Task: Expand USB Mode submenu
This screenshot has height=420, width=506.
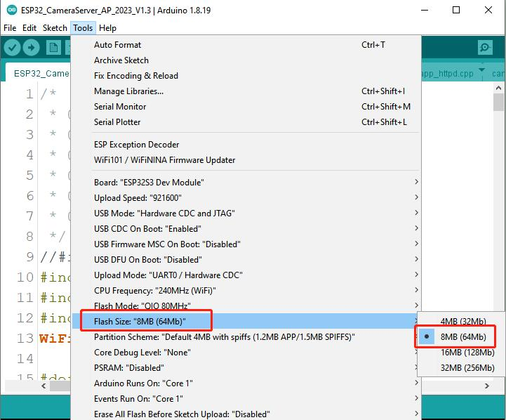Action: click(x=246, y=214)
